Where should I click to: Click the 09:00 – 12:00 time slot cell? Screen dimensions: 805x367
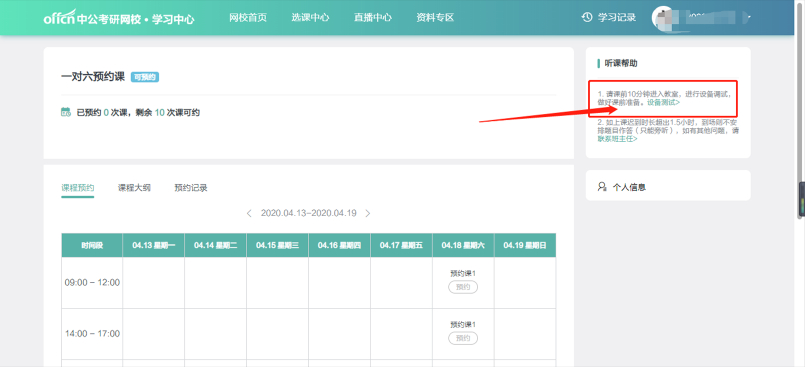click(x=92, y=283)
